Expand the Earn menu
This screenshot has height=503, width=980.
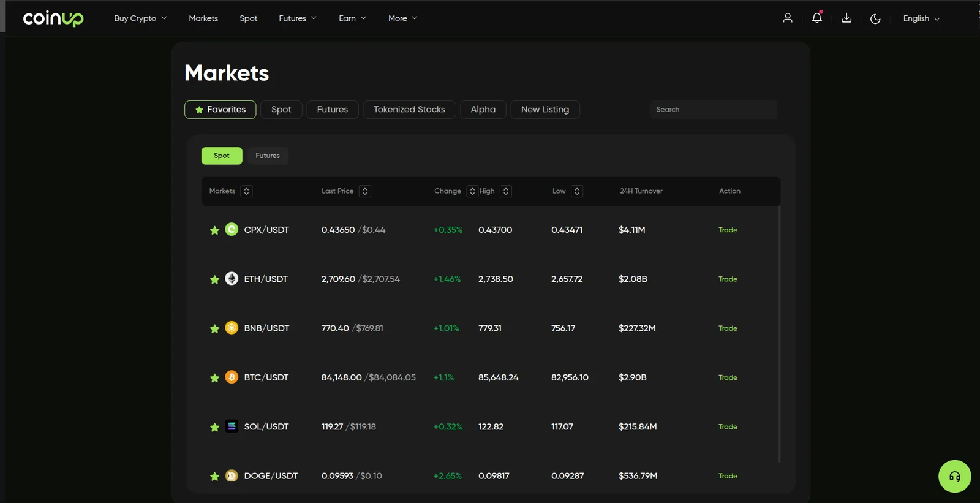click(352, 18)
